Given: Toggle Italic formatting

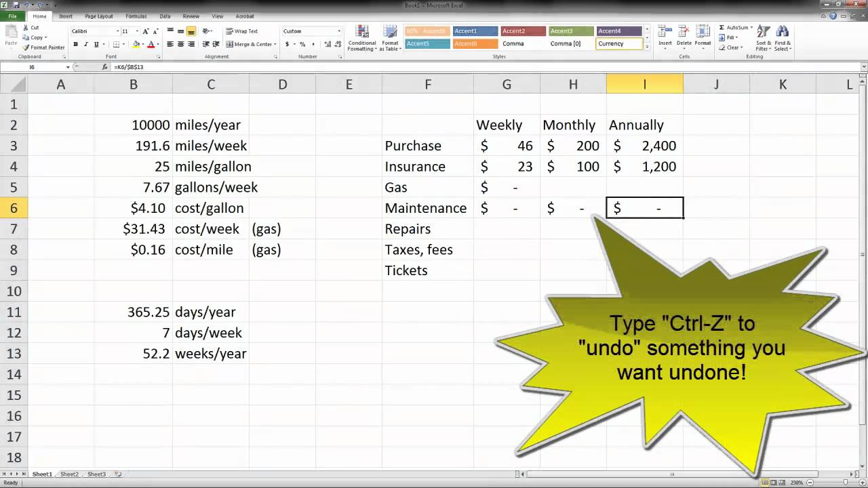Looking at the screenshot, I should point(85,44).
